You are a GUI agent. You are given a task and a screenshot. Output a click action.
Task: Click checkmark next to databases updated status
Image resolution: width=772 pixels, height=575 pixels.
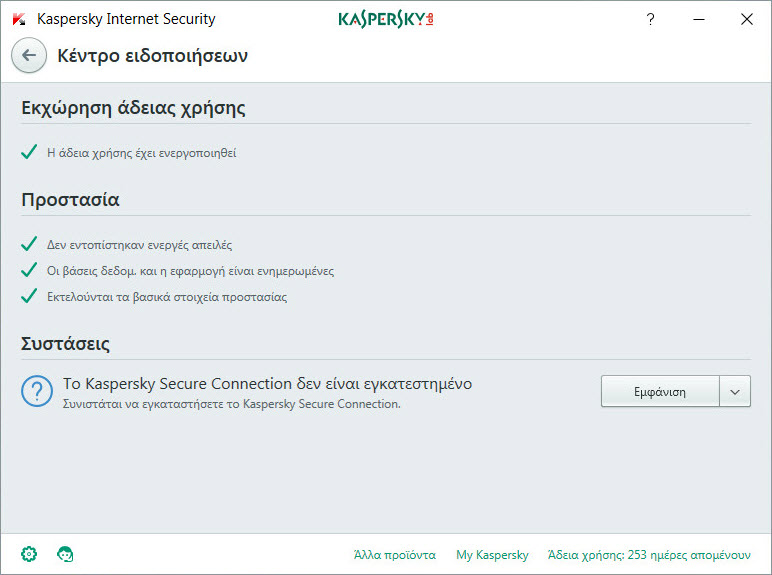29,270
